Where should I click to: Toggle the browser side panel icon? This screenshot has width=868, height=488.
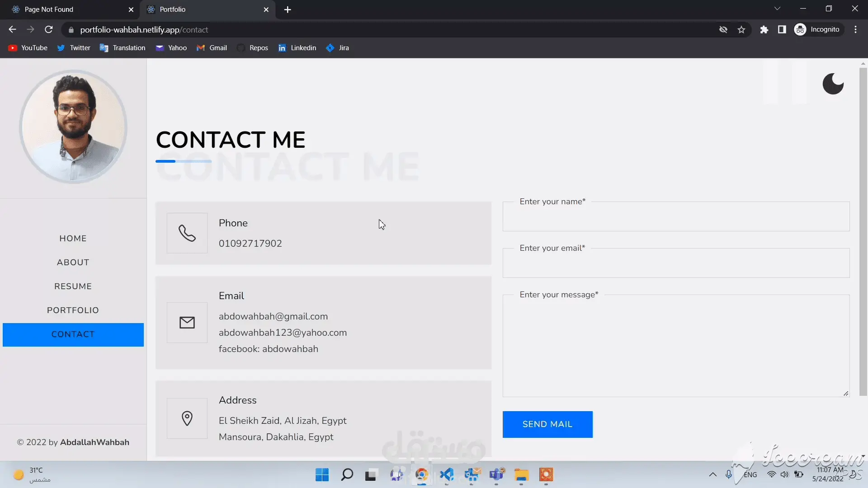click(x=782, y=30)
